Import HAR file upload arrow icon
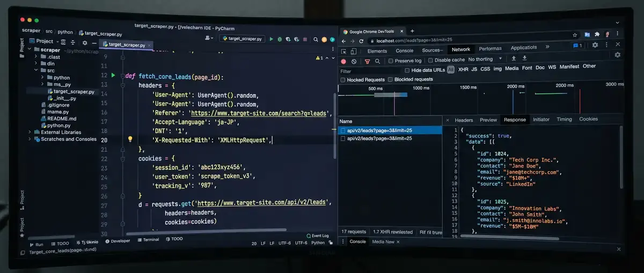 (x=514, y=58)
